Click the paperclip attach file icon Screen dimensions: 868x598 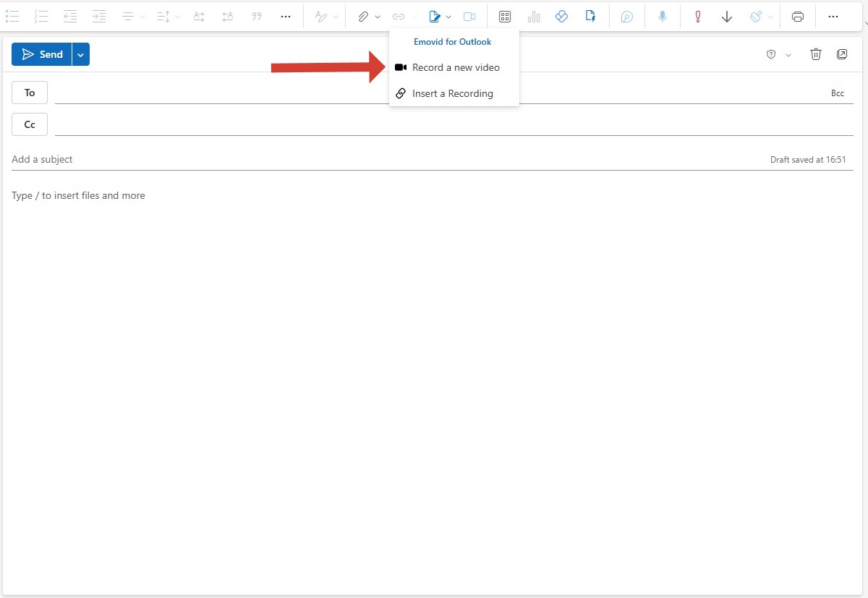point(363,17)
